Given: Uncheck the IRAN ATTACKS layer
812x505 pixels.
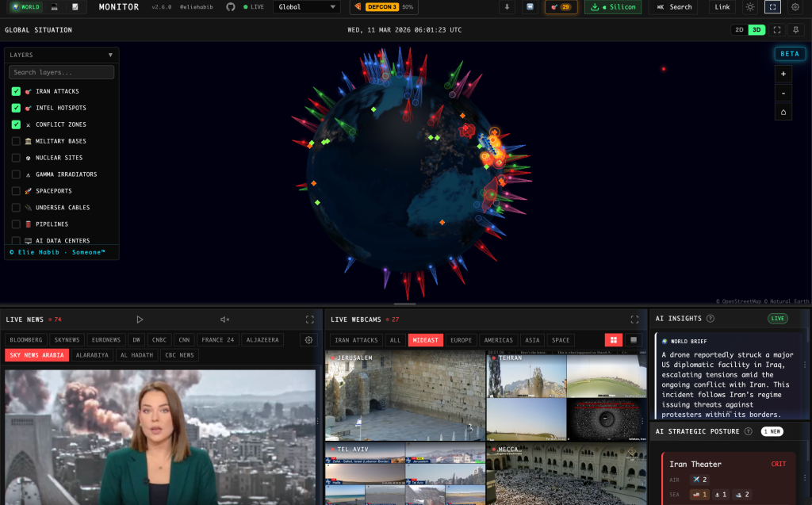Looking at the screenshot, I should coord(17,91).
